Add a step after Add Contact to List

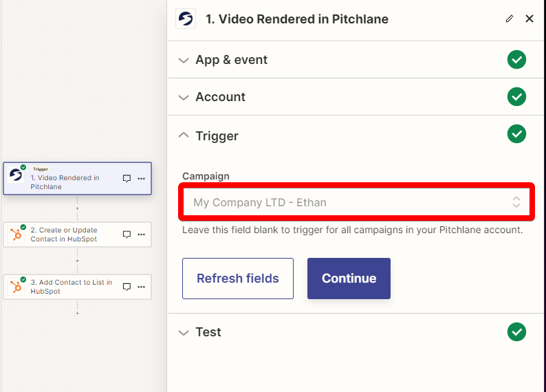coord(77,313)
